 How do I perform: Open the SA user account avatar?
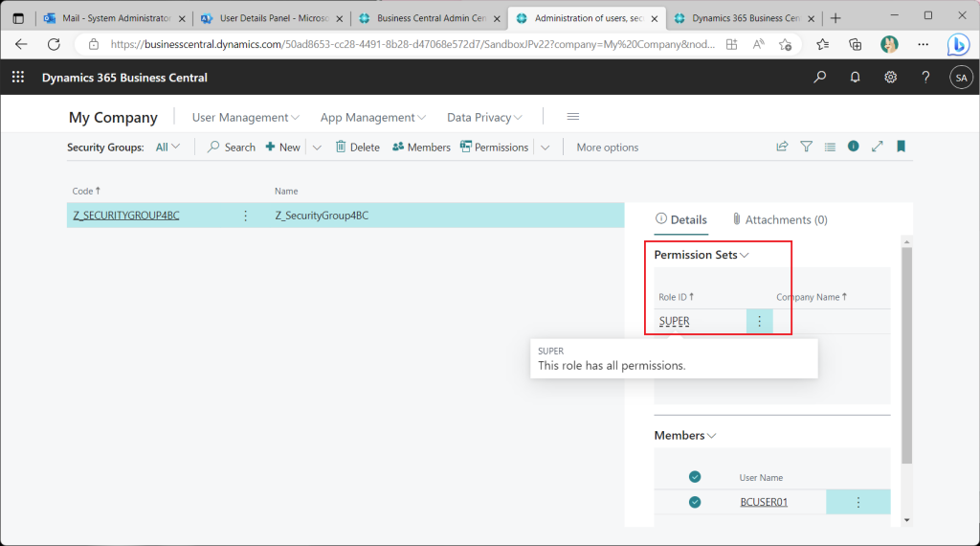coord(961,78)
